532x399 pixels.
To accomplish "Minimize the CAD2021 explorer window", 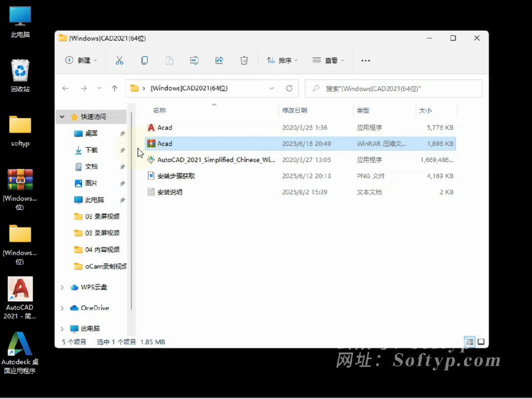I will click(x=430, y=38).
